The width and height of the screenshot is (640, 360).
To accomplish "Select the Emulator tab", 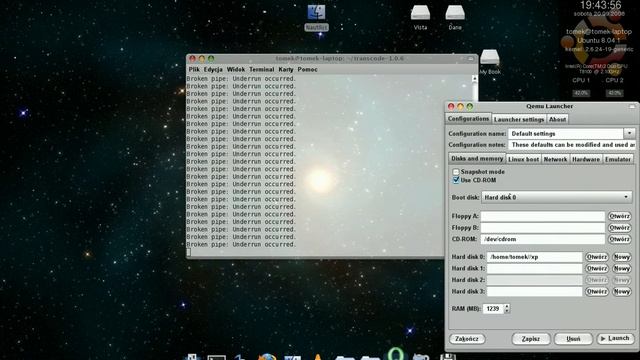I will tap(618, 159).
